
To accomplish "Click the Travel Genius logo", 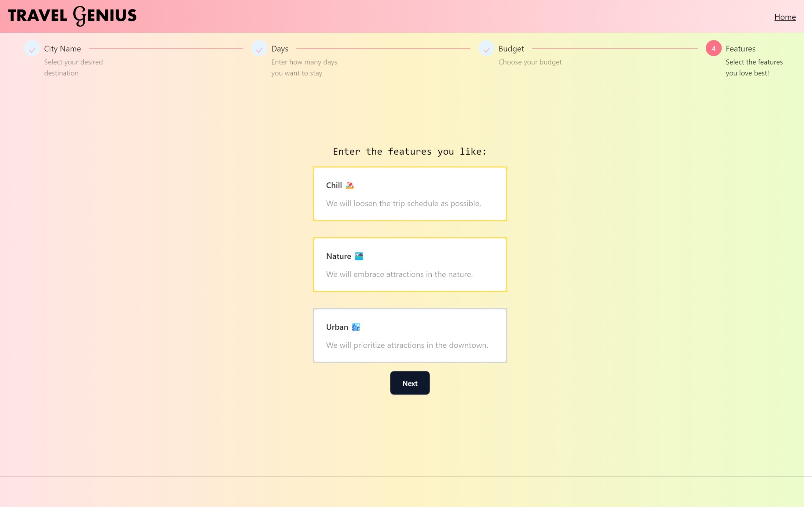I will pos(72,16).
